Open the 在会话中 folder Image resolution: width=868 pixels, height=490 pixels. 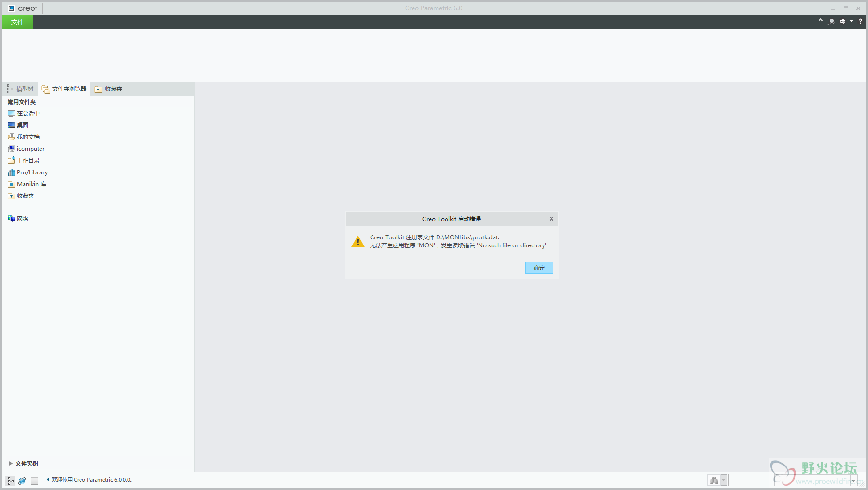coord(24,114)
